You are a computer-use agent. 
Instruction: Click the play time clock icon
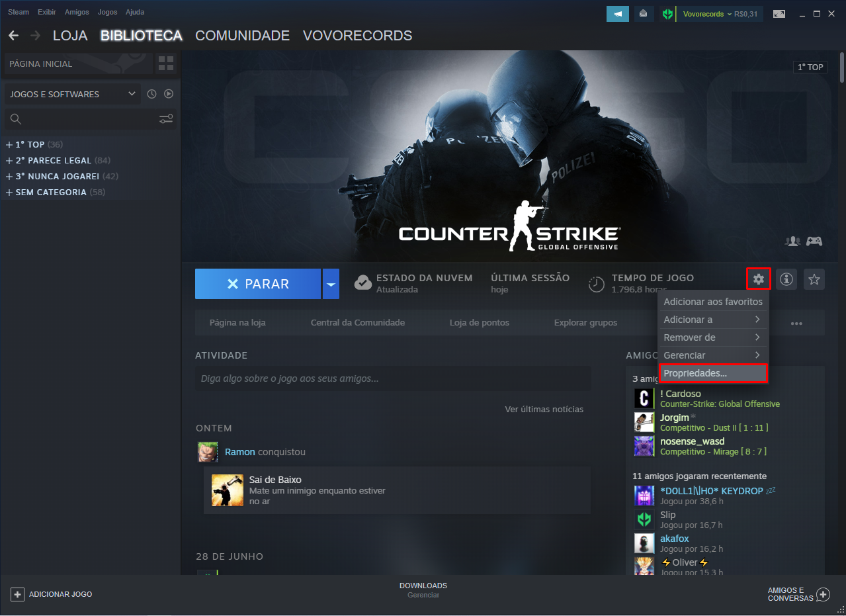(x=597, y=284)
